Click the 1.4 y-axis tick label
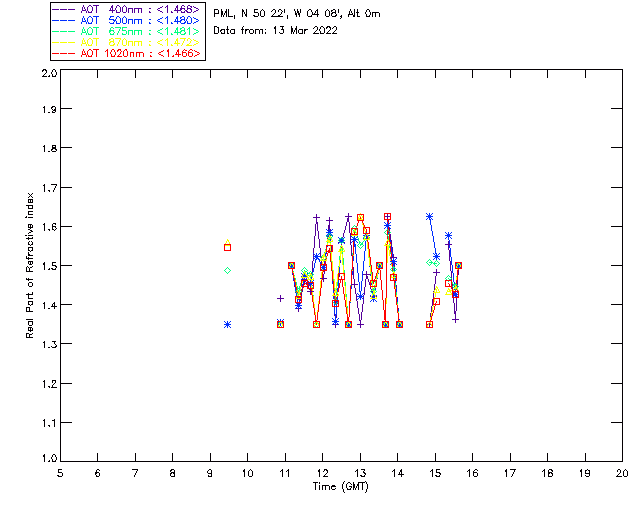 tap(49, 305)
